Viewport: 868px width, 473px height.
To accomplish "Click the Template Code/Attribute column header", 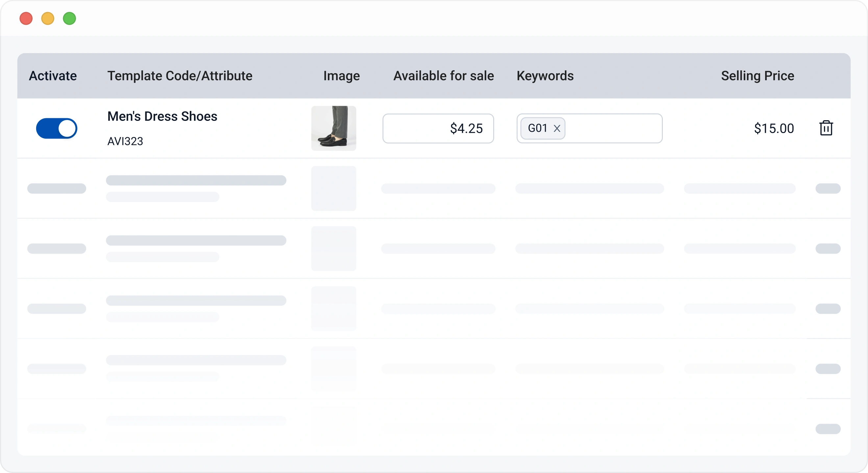I will coord(180,76).
